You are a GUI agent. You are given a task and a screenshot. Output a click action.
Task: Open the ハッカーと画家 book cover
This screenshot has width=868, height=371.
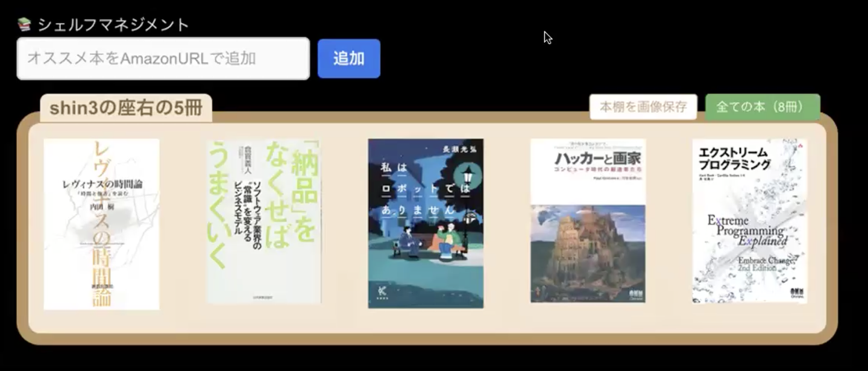pos(588,221)
